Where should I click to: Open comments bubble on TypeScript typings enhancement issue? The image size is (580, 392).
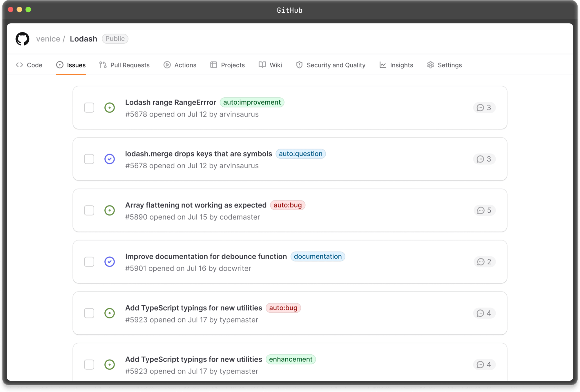[x=484, y=364]
